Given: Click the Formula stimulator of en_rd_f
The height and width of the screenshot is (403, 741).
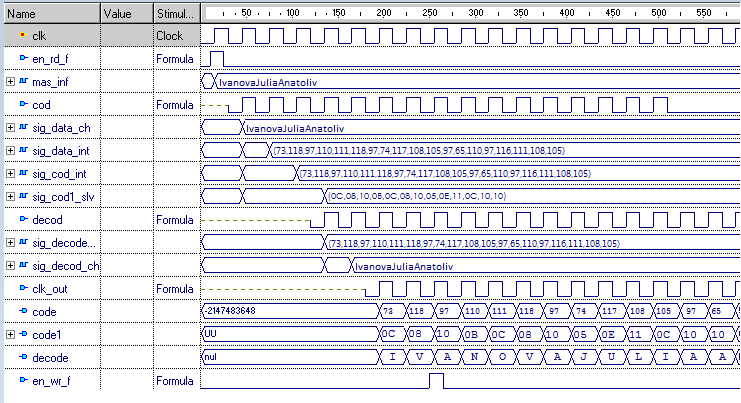Looking at the screenshot, I should coord(175,59).
